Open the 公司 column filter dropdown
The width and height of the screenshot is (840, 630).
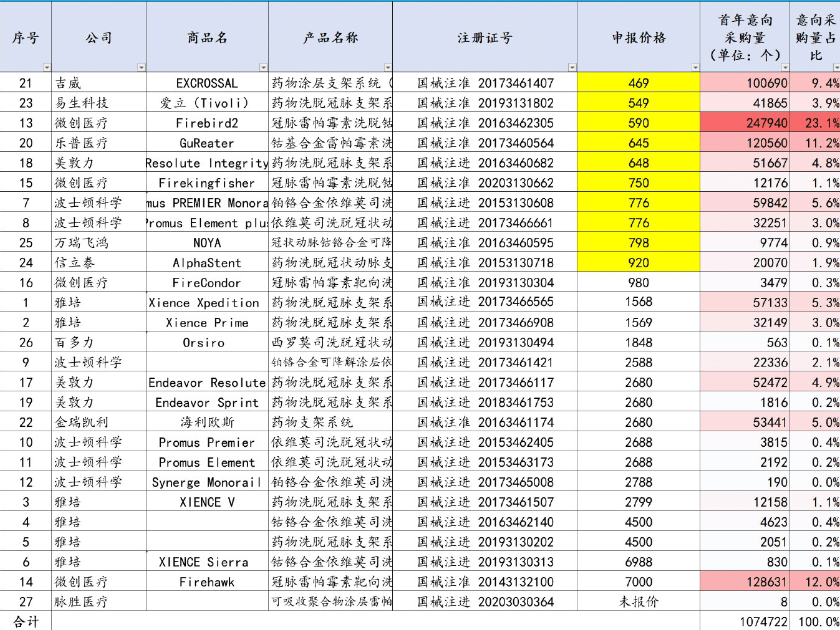tap(142, 67)
